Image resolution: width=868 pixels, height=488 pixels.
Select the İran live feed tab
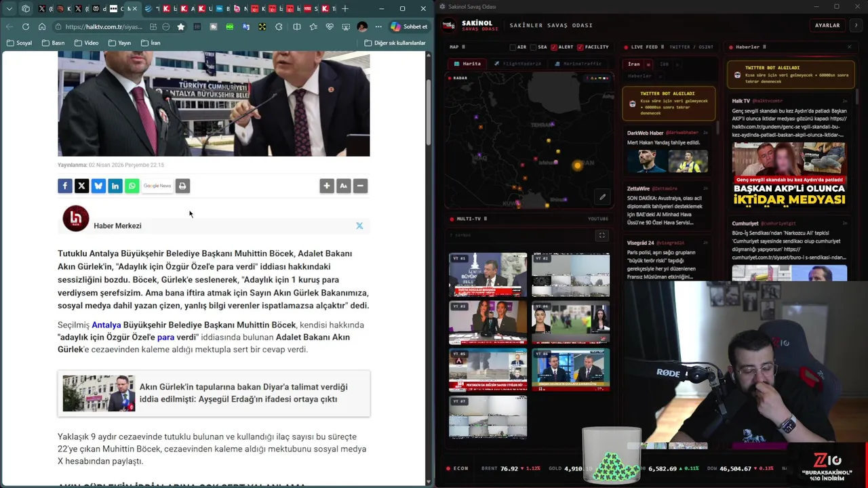(x=633, y=64)
